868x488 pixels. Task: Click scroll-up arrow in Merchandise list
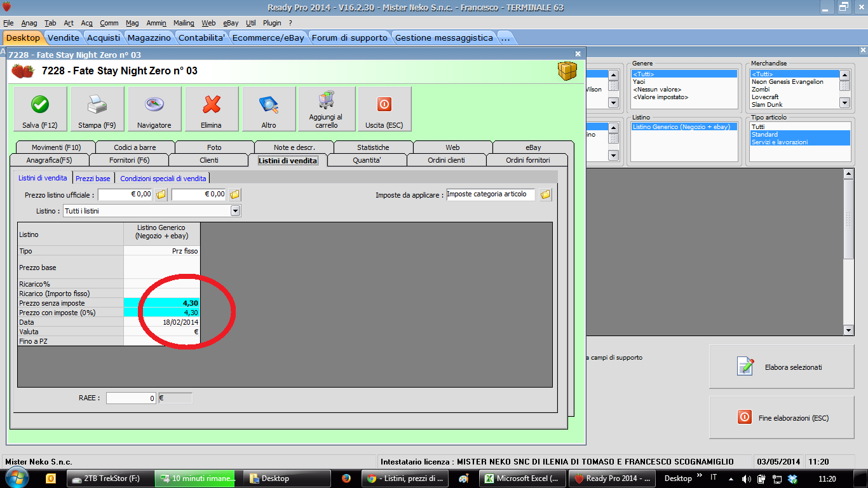[x=844, y=74]
